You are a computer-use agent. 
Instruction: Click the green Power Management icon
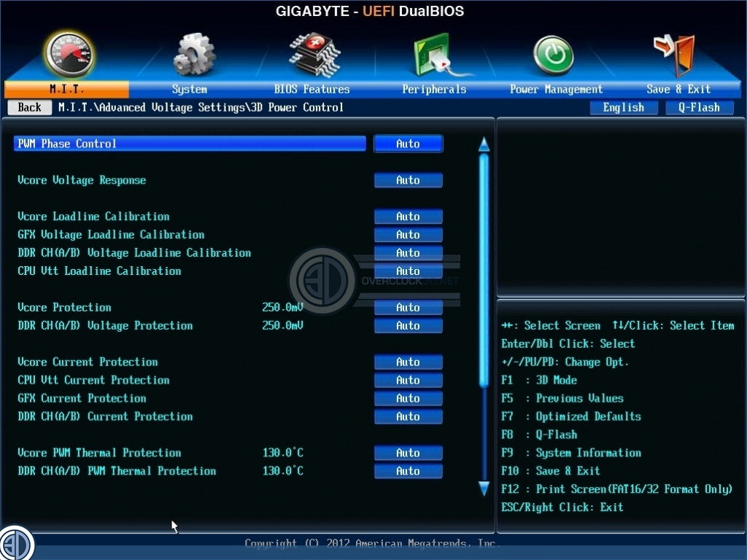point(553,55)
